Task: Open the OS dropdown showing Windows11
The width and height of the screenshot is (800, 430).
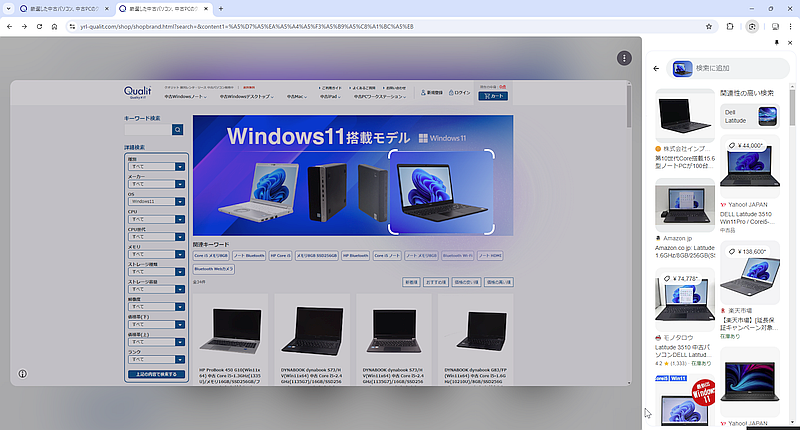Action: pyautogui.click(x=156, y=201)
